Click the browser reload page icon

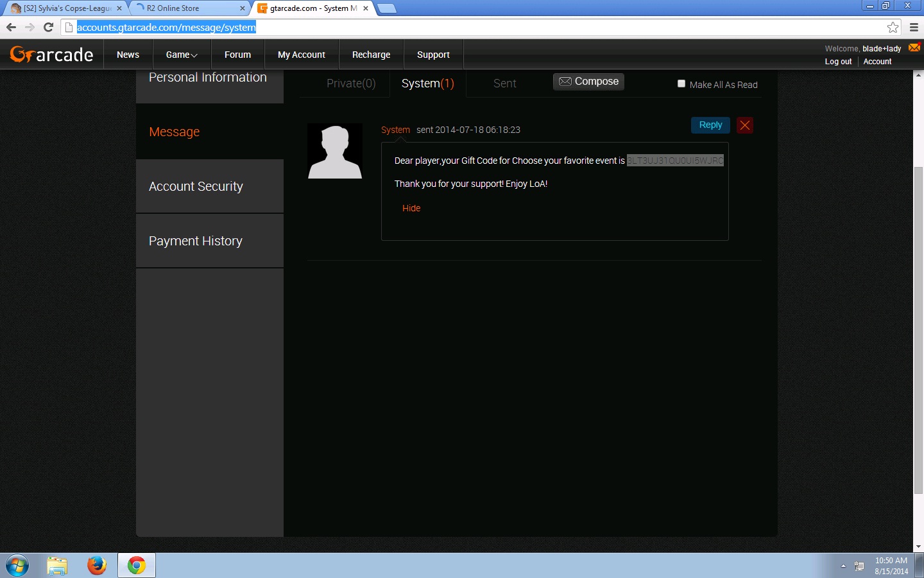pyautogui.click(x=48, y=27)
